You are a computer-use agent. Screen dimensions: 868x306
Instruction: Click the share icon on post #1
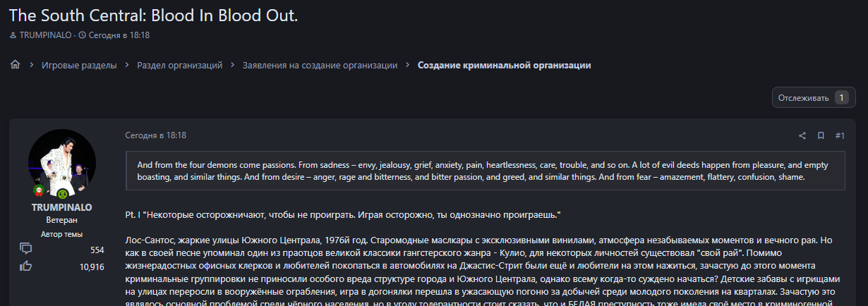[x=802, y=135]
